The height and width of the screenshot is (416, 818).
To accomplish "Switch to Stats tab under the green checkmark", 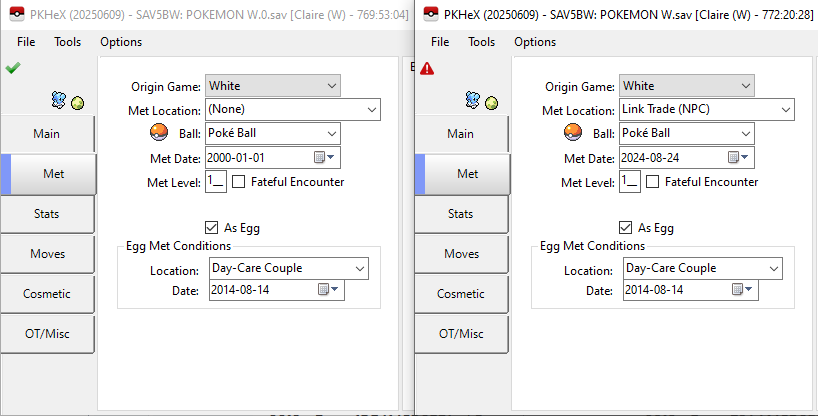I will pyautogui.click(x=47, y=214).
